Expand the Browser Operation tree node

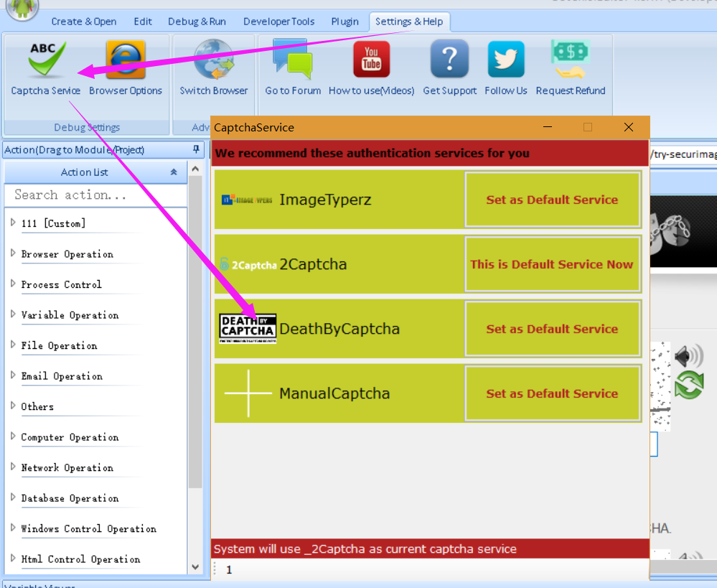(x=13, y=253)
